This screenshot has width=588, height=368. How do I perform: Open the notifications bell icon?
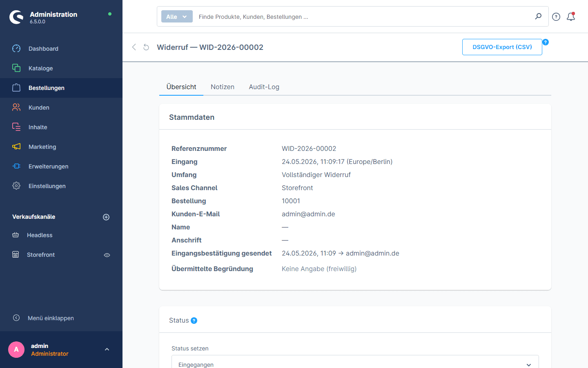click(x=571, y=17)
